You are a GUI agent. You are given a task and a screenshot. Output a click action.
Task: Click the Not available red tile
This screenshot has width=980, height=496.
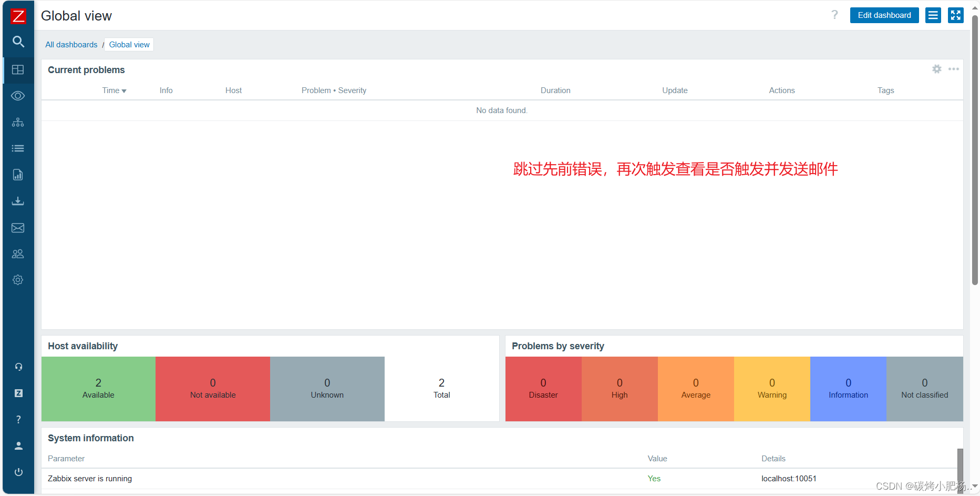tap(213, 389)
